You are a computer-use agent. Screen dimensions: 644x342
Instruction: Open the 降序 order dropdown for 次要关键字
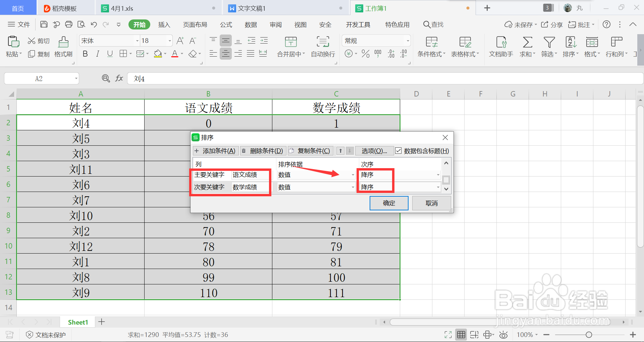pyautogui.click(x=438, y=187)
